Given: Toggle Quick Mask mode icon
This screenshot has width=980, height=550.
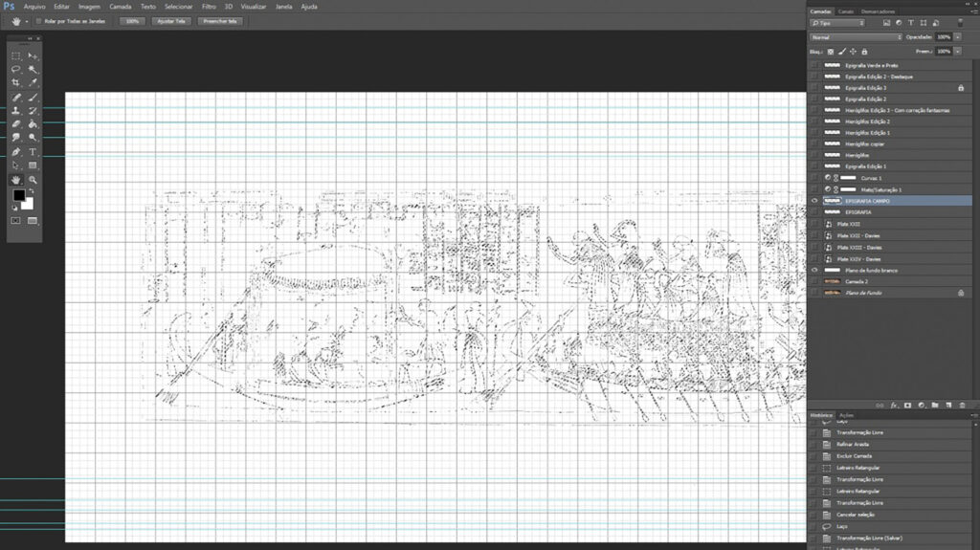Looking at the screenshot, I should click(x=16, y=221).
